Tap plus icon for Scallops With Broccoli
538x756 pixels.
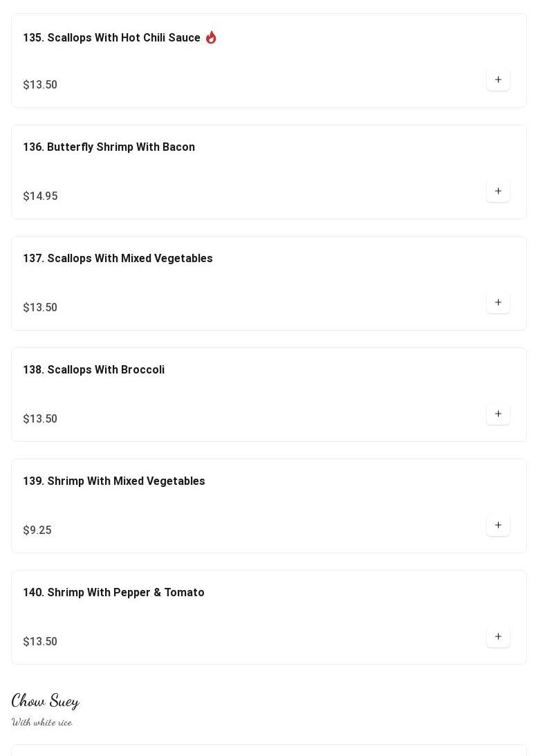(498, 414)
